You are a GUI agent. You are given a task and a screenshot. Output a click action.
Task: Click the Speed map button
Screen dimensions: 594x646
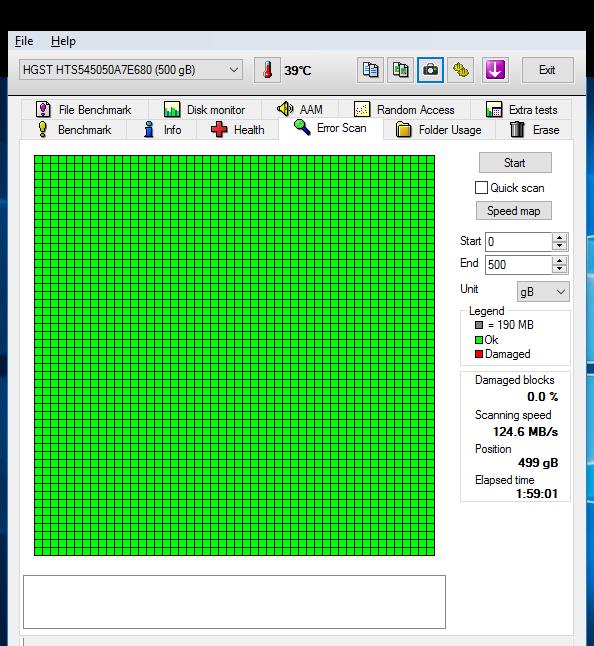[x=514, y=211]
